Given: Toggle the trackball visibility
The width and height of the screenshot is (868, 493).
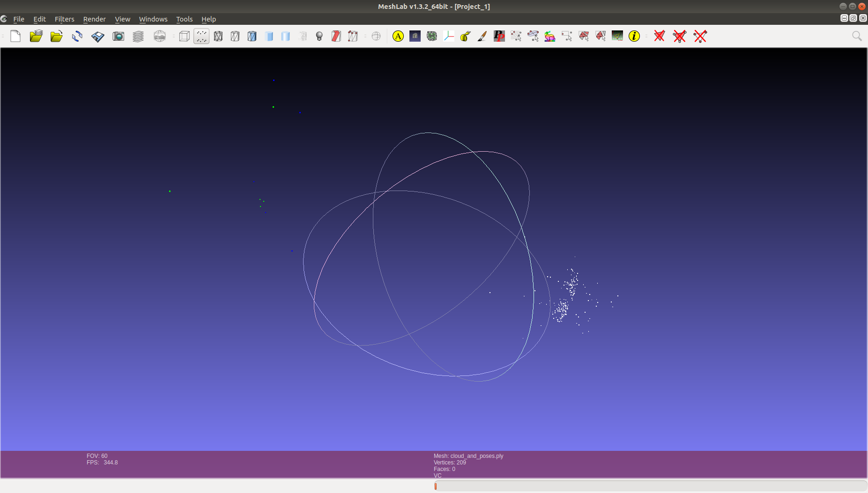Looking at the screenshot, I should coord(376,36).
